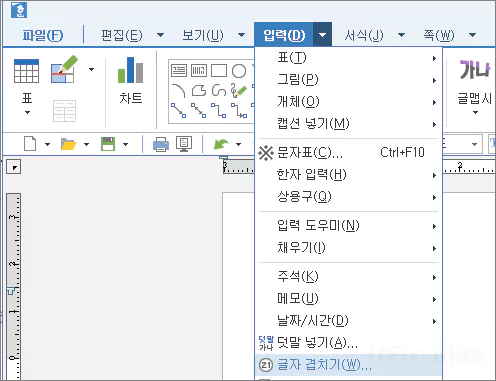Expand the arrow below the 표 label
The height and width of the screenshot is (381, 496).
(x=27, y=113)
